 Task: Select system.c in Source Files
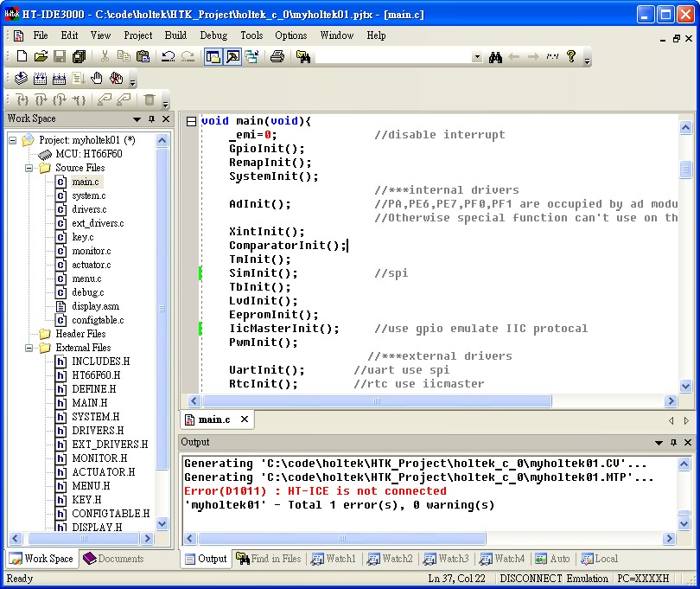coord(89,195)
